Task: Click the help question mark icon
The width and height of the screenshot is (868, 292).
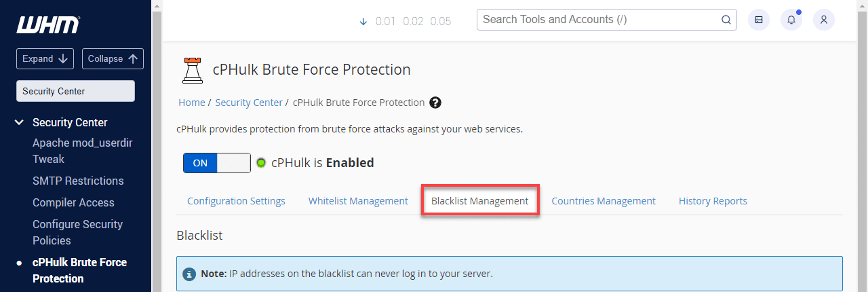Action: point(435,103)
